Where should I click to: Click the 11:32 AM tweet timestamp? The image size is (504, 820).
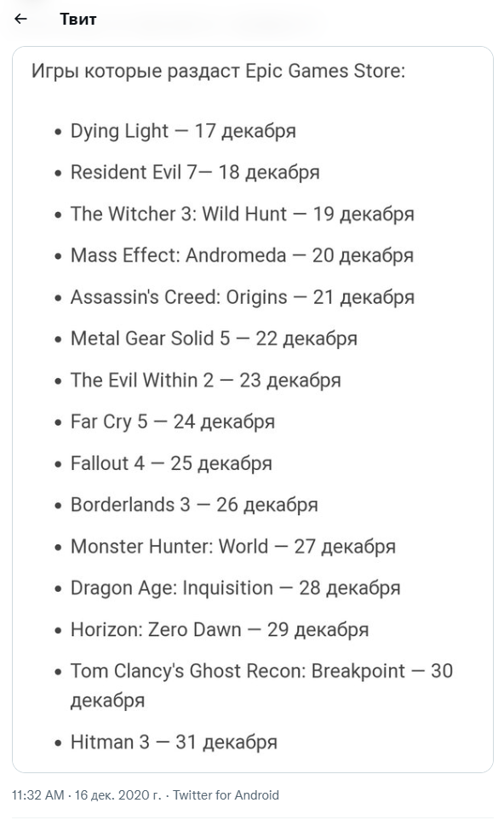[37, 795]
